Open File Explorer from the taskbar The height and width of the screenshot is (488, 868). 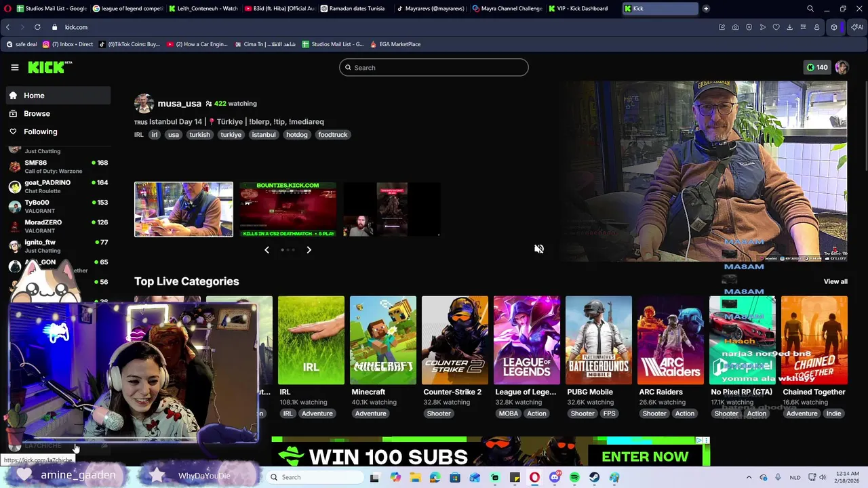coord(415,477)
